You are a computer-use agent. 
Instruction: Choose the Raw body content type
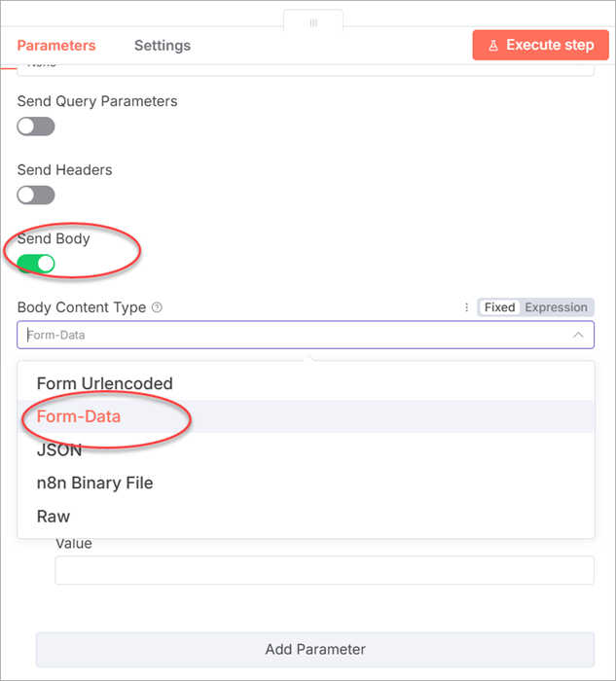54,517
